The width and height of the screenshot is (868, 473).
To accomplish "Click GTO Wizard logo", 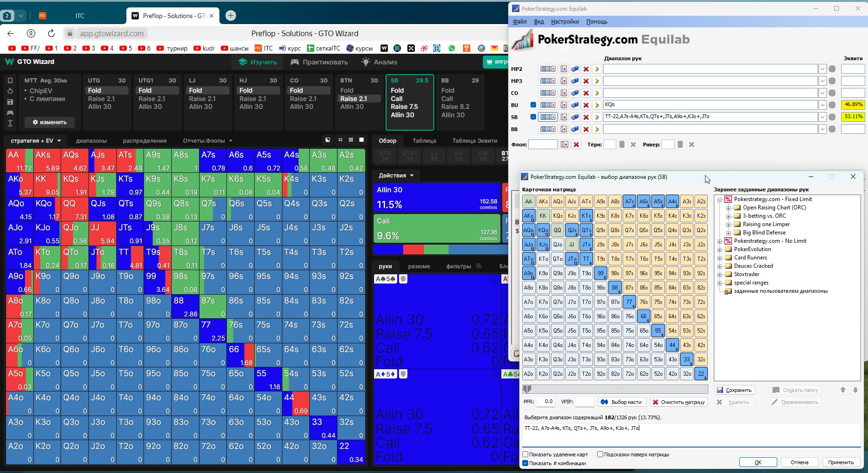I will [30, 62].
